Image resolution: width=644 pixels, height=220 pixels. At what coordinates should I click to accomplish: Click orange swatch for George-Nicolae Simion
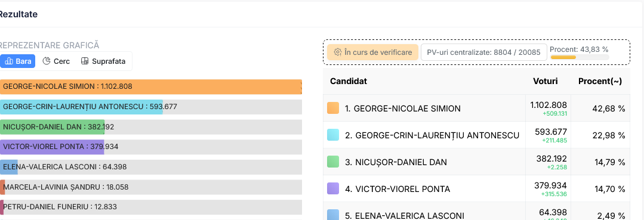coord(333,109)
